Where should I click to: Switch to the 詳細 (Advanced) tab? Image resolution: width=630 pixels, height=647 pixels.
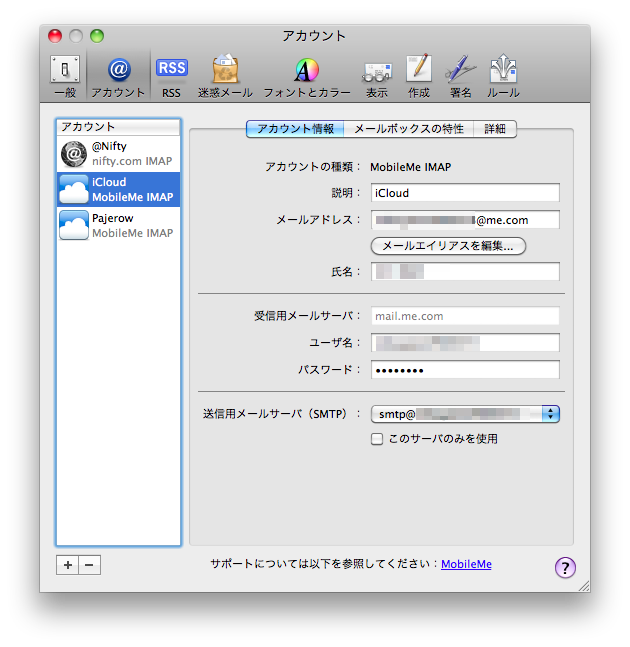[495, 129]
